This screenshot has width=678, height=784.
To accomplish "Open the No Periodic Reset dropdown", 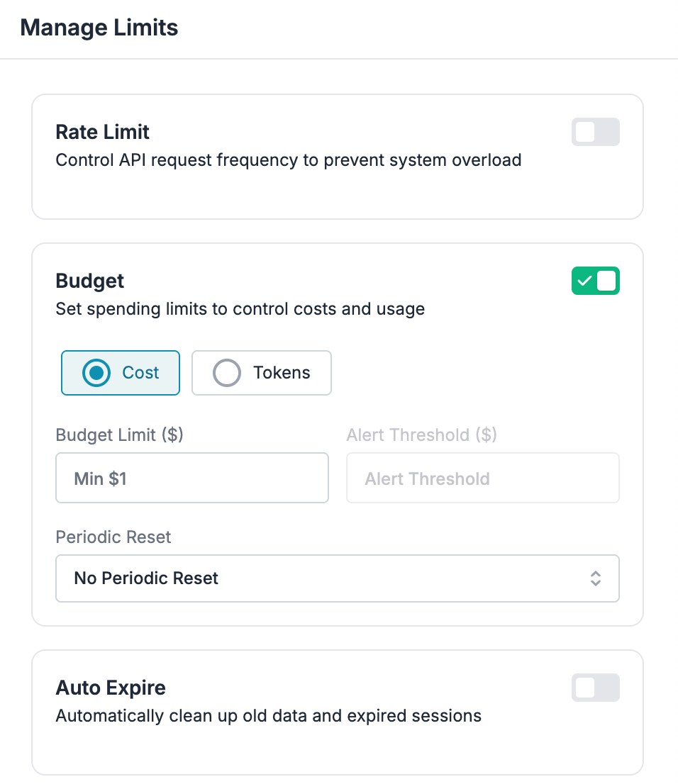I will (337, 578).
